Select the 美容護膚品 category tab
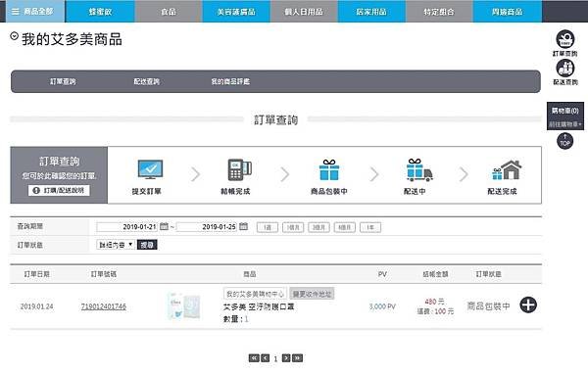 [236, 12]
